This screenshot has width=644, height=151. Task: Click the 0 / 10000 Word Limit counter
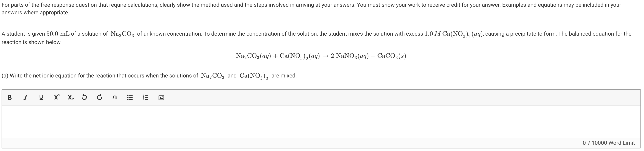tap(608, 143)
